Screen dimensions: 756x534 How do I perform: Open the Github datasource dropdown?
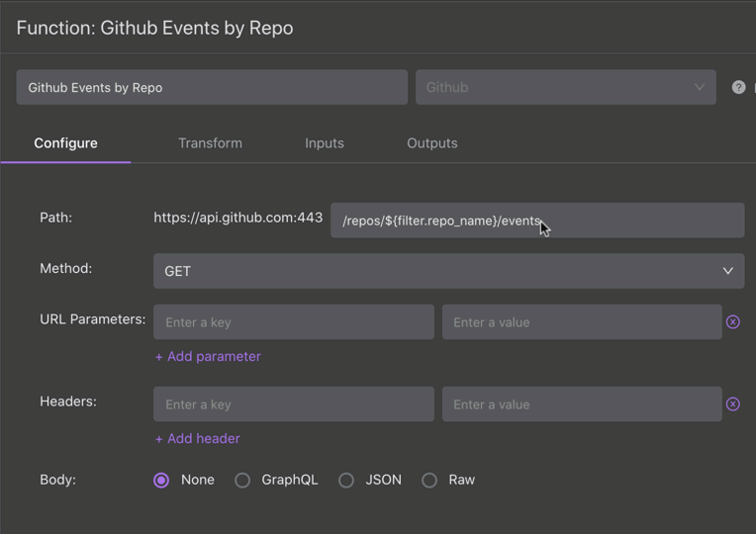pyautogui.click(x=566, y=87)
